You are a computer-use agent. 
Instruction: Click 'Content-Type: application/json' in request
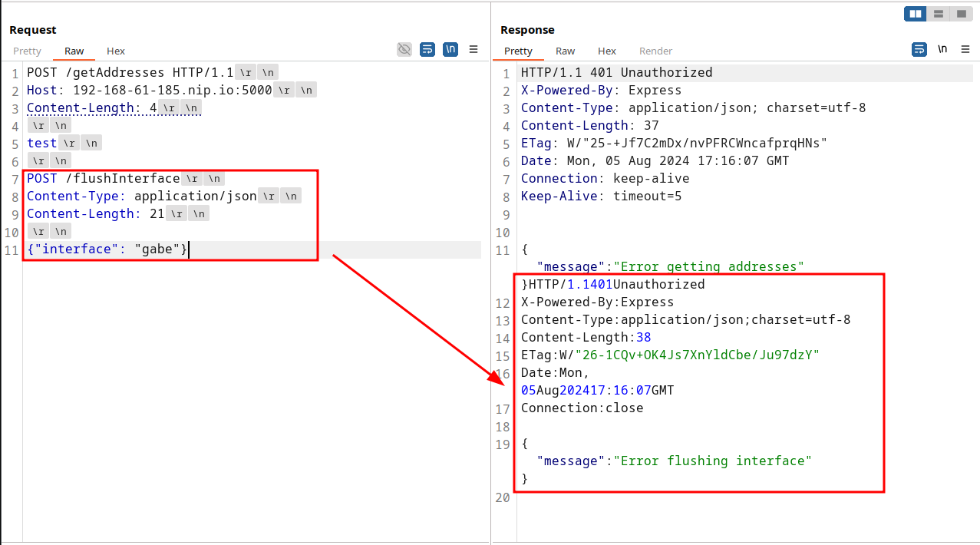[142, 196]
